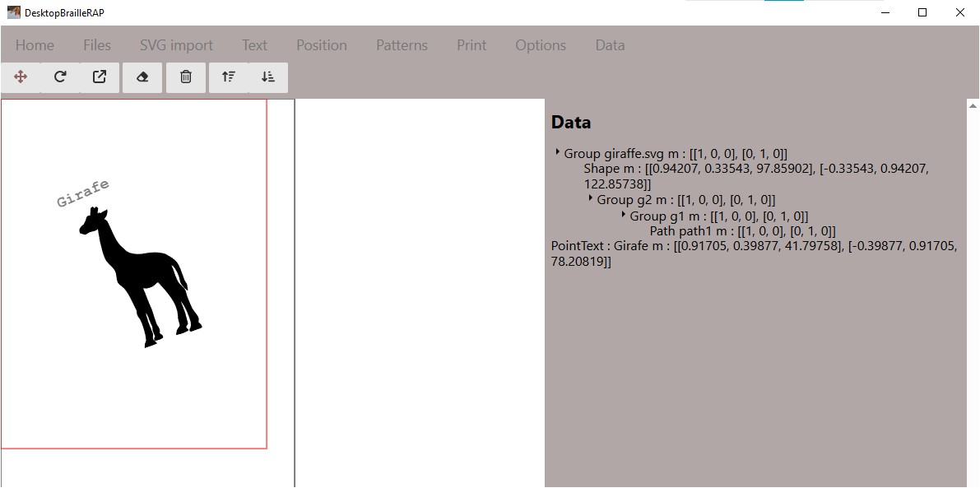Click the Data panel heading

tap(570, 123)
